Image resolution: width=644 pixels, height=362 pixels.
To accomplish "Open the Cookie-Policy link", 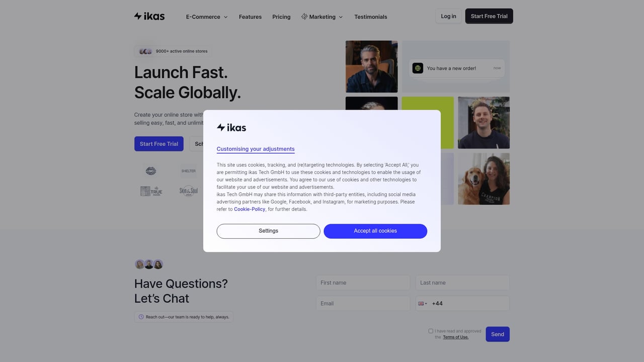I will point(250,209).
